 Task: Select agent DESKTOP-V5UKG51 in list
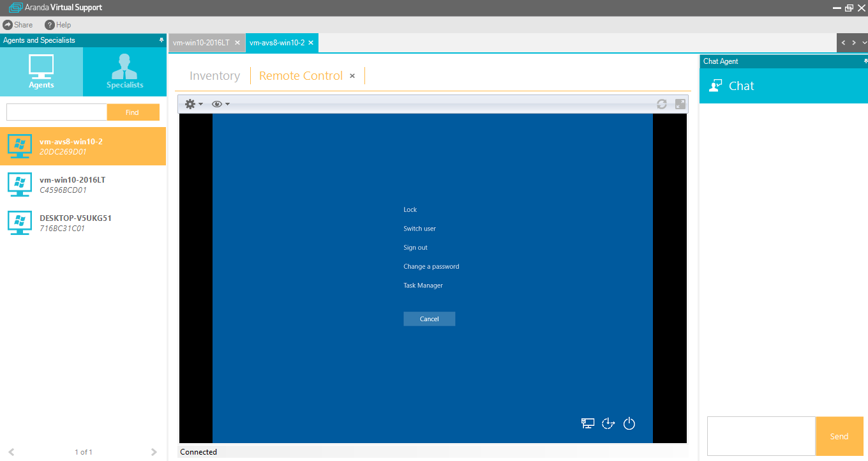click(83, 223)
